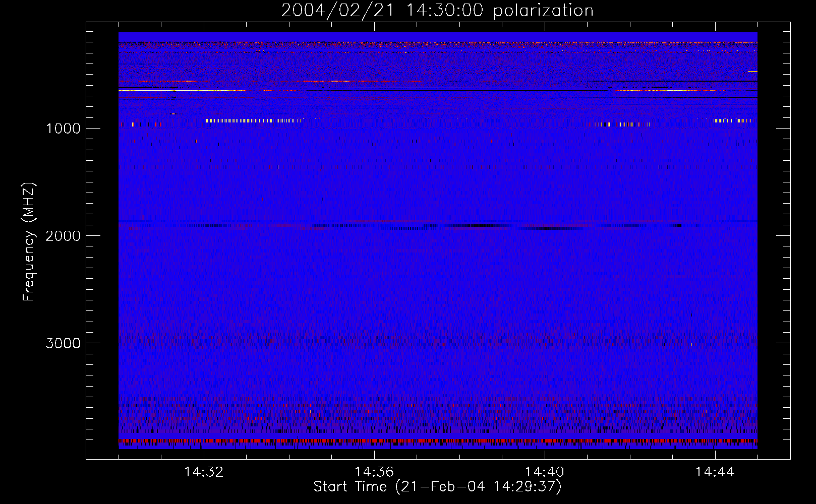Click the 'Frequency (MHZ)' axis label

click(x=29, y=242)
